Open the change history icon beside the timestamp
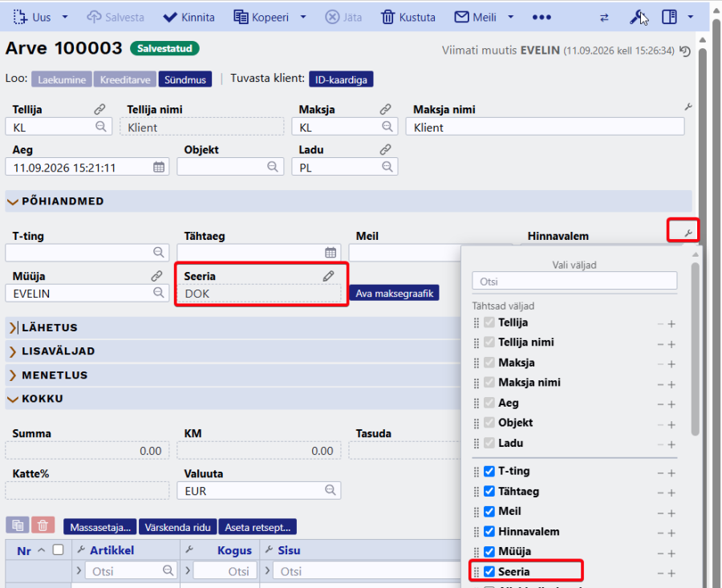This screenshot has width=722, height=588. 685,51
